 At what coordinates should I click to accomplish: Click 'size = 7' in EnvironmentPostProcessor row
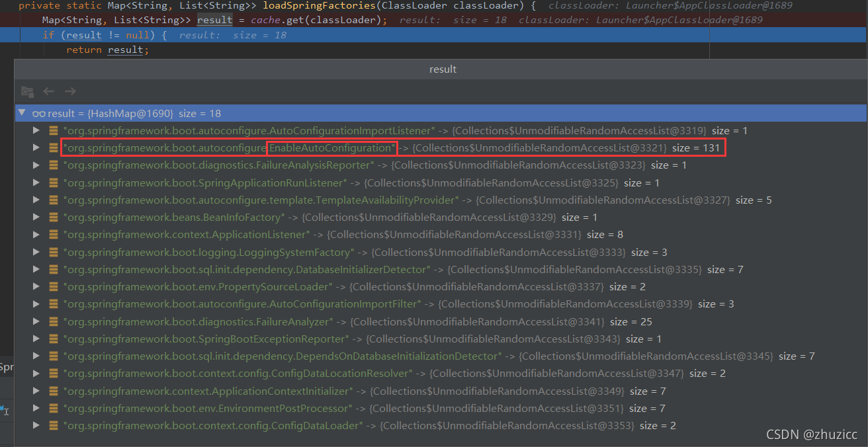[647, 408]
